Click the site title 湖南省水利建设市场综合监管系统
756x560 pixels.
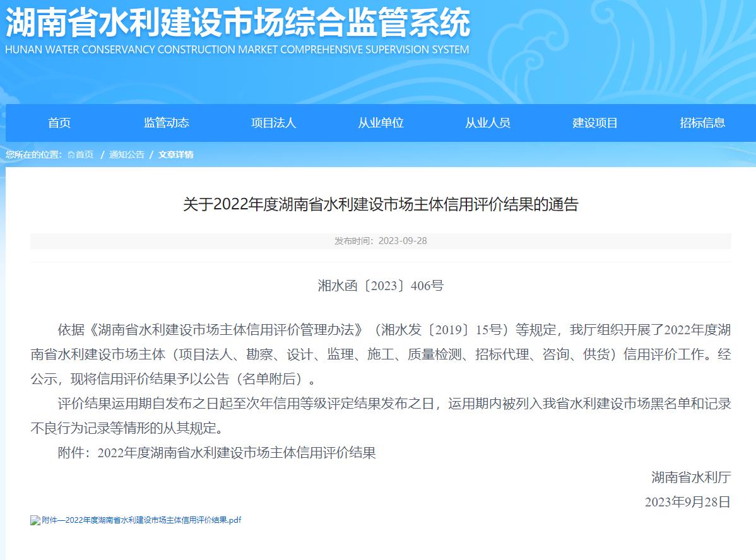(x=238, y=23)
